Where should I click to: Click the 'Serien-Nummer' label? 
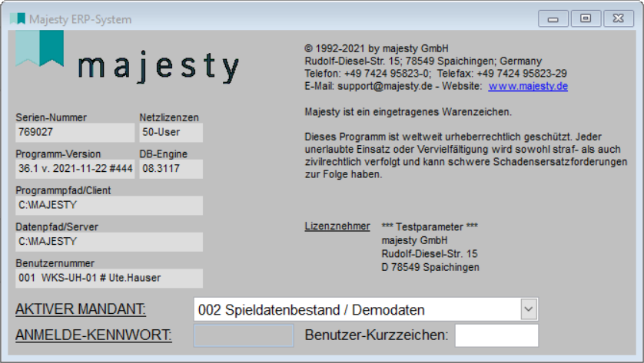(51, 117)
